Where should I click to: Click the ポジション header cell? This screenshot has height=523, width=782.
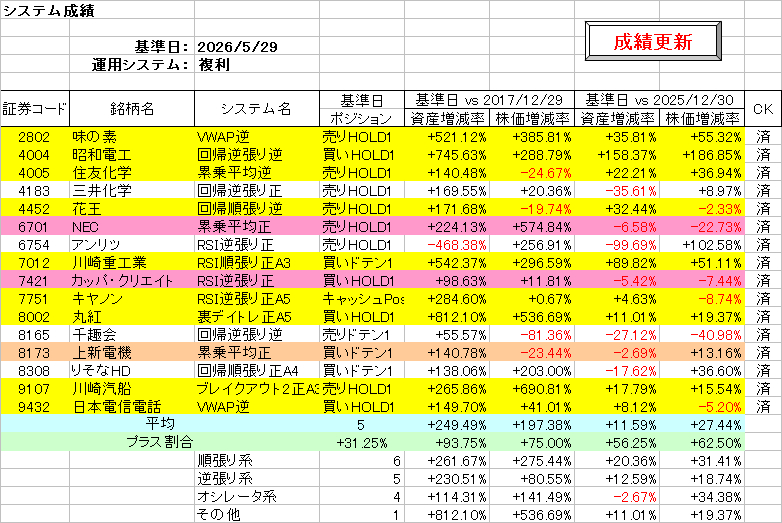click(362, 119)
